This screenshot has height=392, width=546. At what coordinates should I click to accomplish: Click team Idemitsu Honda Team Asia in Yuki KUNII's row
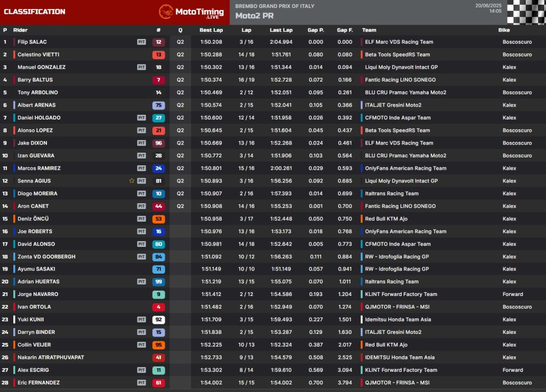398,319
